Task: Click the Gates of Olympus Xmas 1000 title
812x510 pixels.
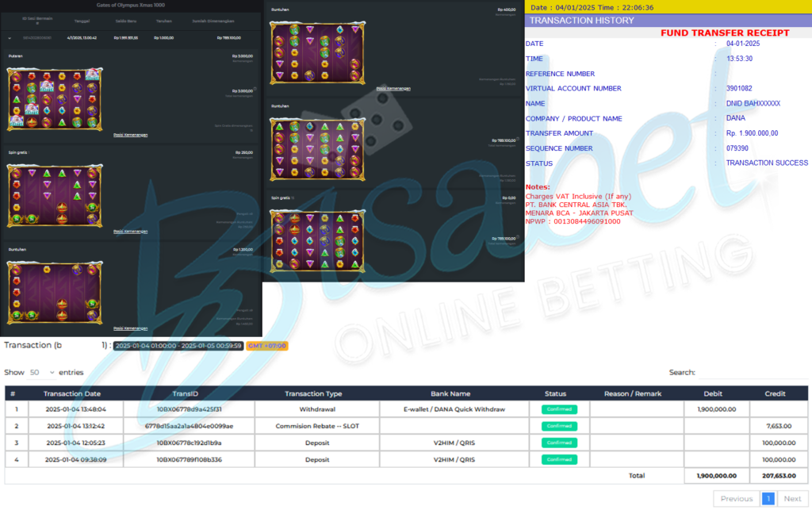Action: click(131, 6)
